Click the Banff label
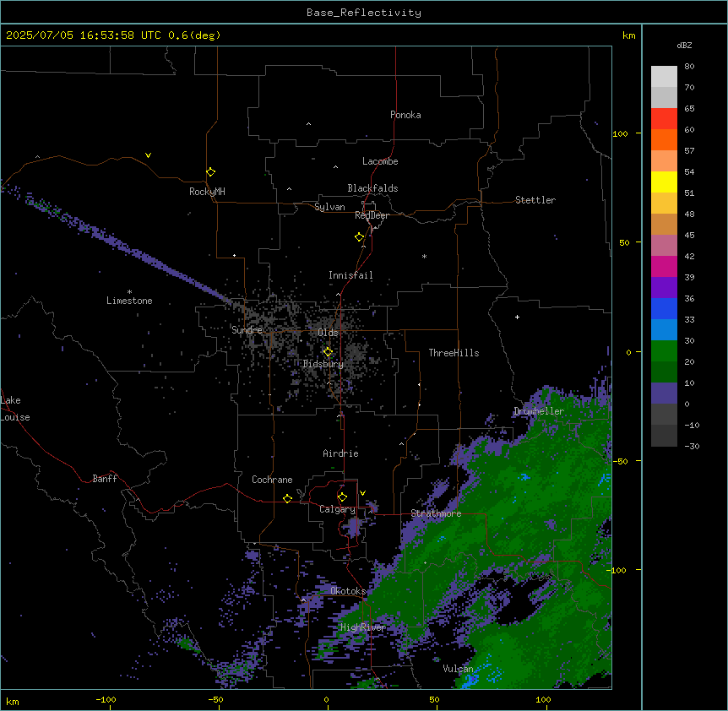Viewport: 728px width, 711px height. click(105, 479)
